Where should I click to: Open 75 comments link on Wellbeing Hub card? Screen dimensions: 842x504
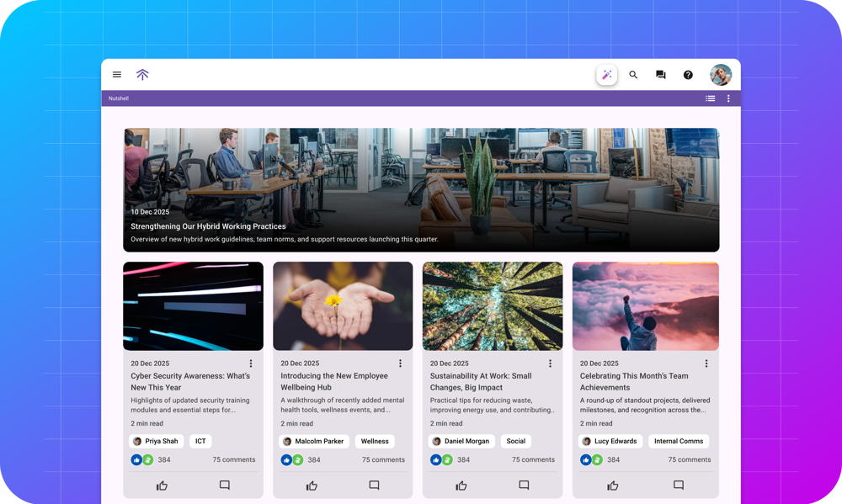coord(383,460)
